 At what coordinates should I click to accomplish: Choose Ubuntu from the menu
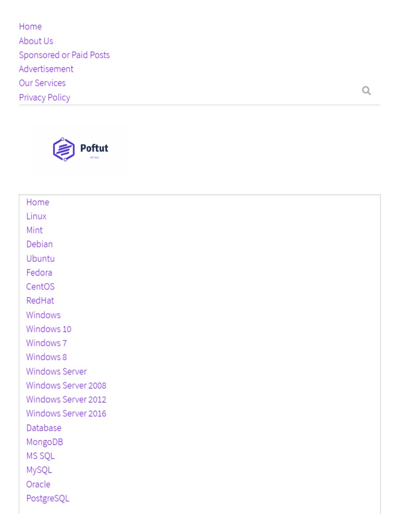(41, 259)
